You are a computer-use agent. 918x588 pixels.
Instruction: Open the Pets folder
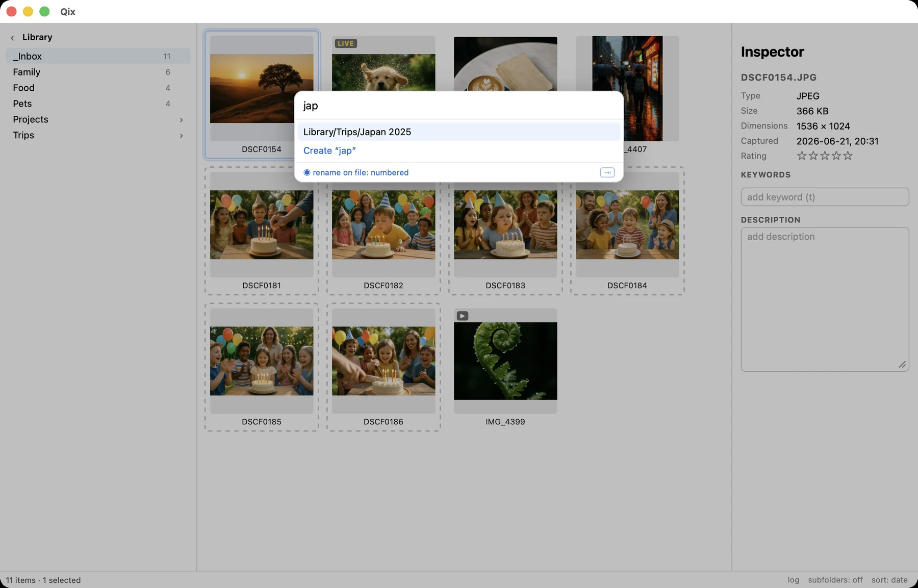[x=98, y=104]
